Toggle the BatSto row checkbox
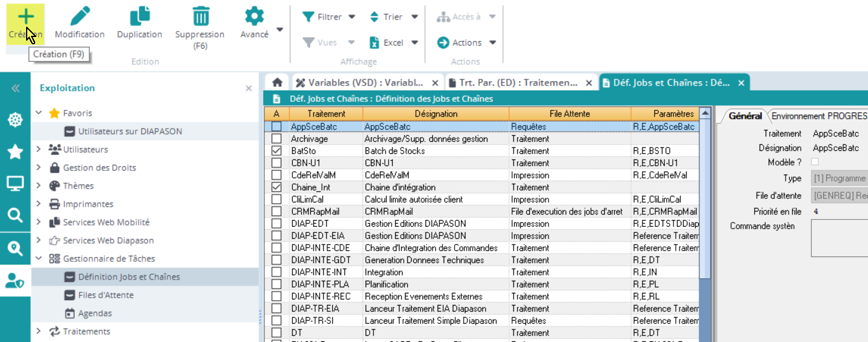The width and height of the screenshot is (868, 342). point(276,151)
